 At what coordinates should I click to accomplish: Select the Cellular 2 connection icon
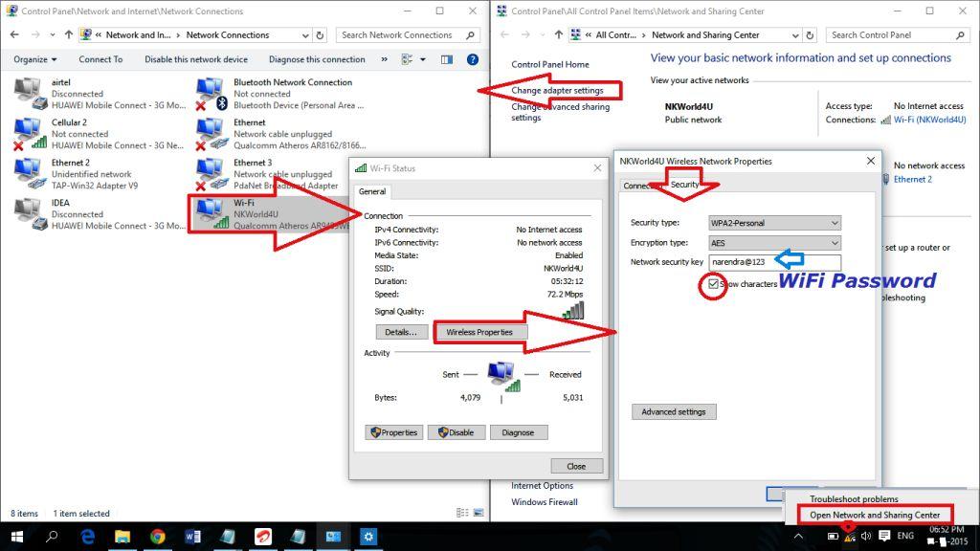click(x=30, y=134)
